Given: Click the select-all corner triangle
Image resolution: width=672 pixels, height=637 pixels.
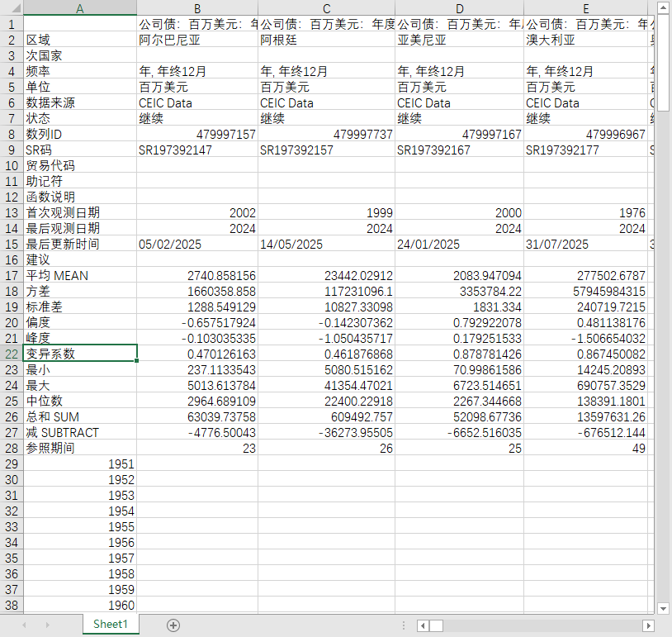Looking at the screenshot, I should 15,8.
